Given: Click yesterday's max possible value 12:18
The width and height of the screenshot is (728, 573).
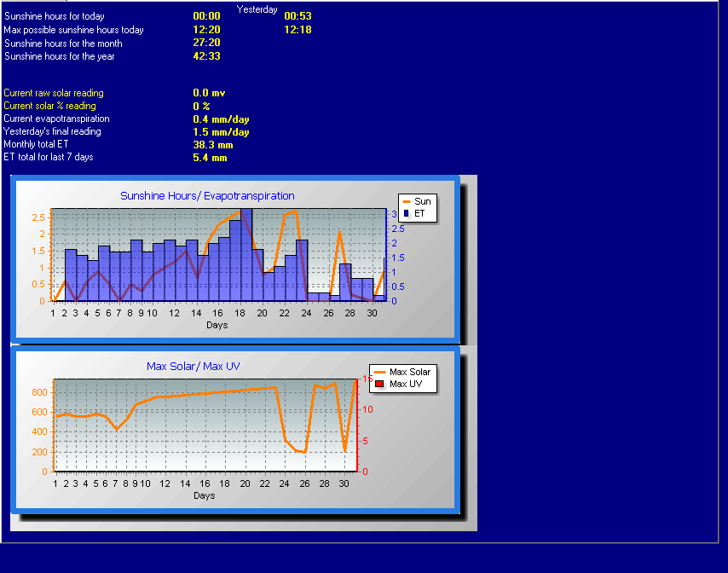Looking at the screenshot, I should [298, 30].
